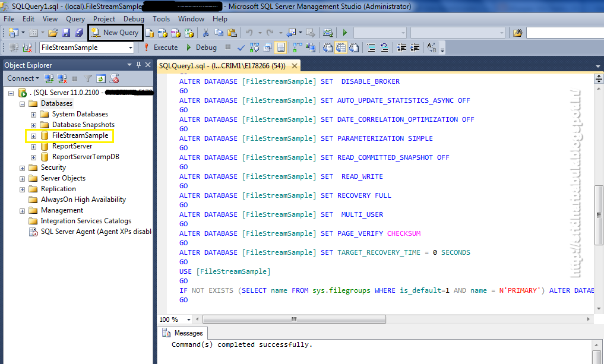Viewport: 604px width, 364px height.
Task: Connect Object Explorer to a server
Action: tap(49, 78)
